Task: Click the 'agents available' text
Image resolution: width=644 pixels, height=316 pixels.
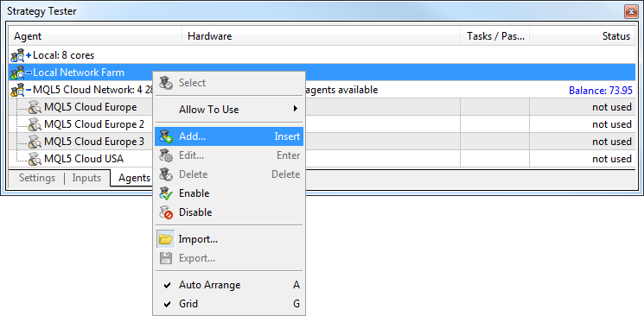Action: pyautogui.click(x=341, y=90)
